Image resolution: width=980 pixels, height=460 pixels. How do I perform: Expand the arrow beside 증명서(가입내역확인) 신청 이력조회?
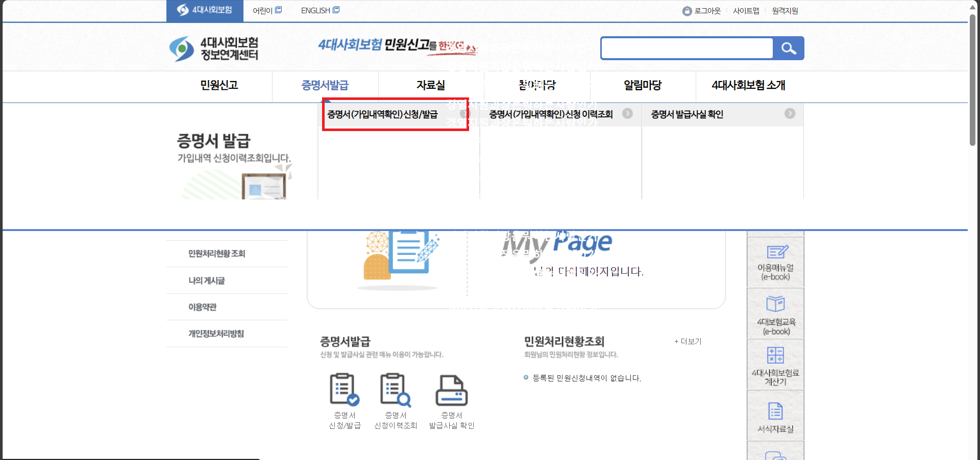pos(627,114)
